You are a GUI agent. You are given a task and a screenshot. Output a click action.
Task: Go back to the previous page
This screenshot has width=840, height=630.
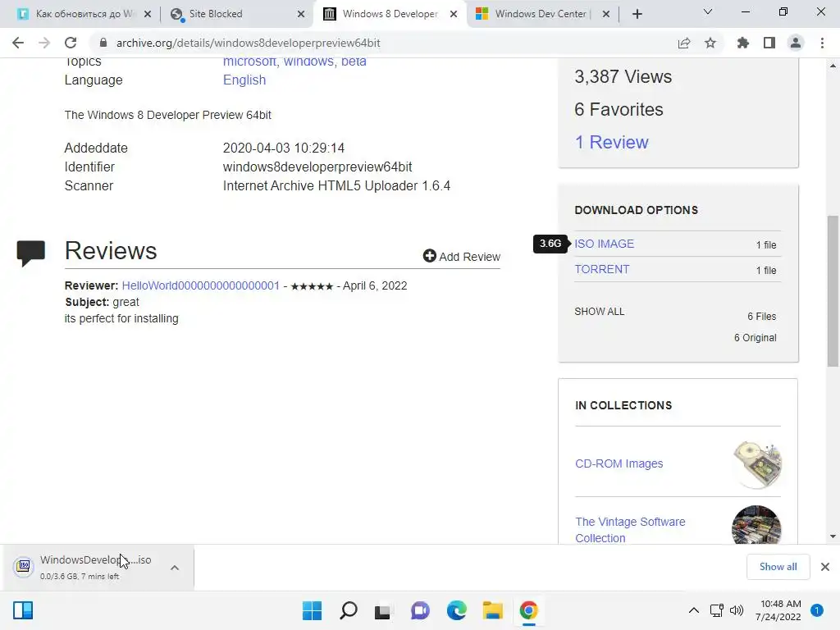[18, 43]
